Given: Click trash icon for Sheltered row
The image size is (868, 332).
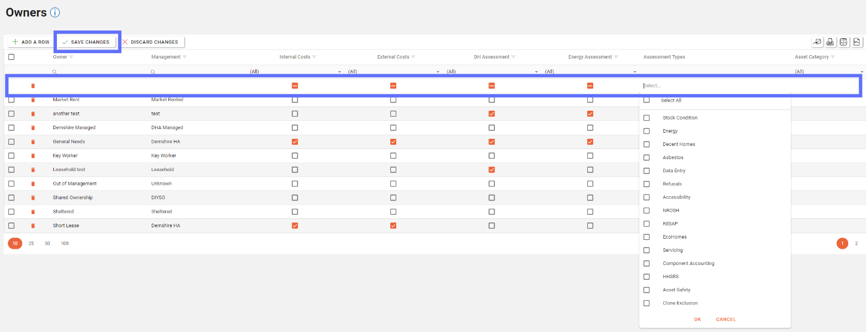Looking at the screenshot, I should 33,212.
